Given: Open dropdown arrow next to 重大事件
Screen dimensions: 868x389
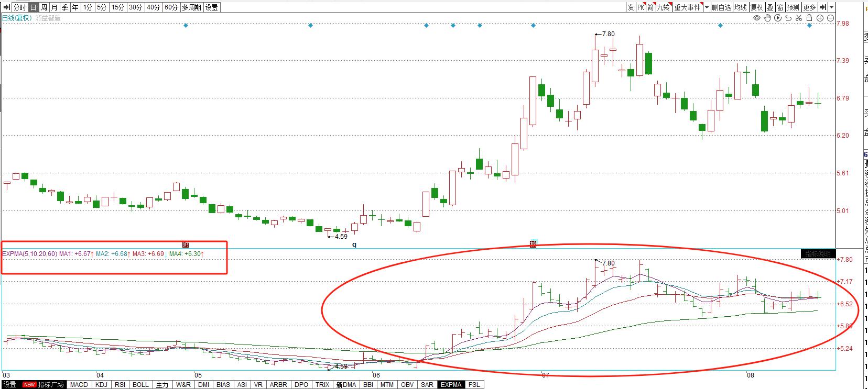Looking at the screenshot, I should click(707, 7).
